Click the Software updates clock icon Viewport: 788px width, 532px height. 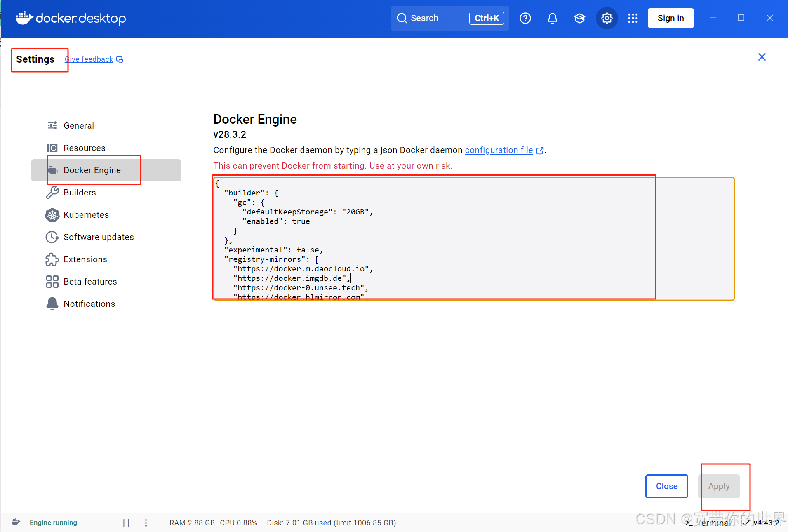(x=52, y=237)
